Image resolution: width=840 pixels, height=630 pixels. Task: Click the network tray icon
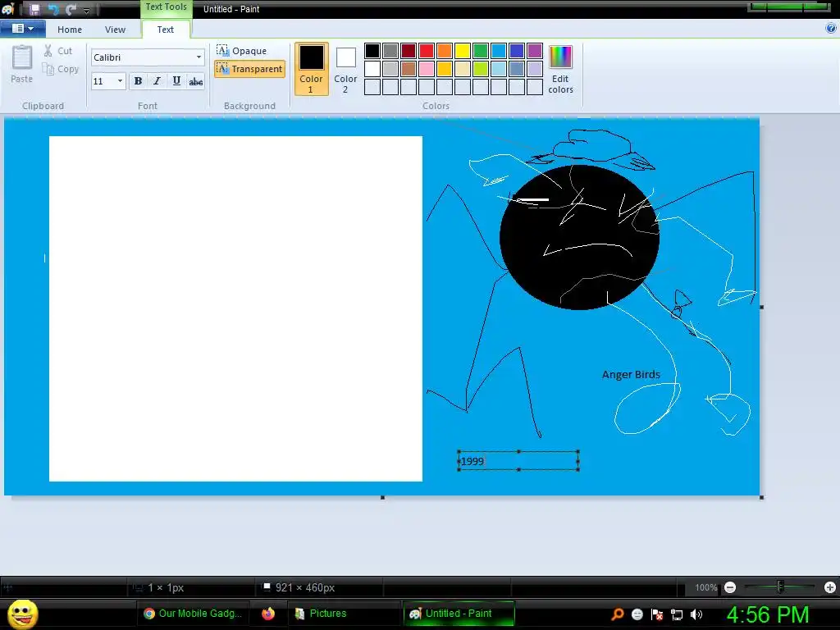click(x=677, y=614)
